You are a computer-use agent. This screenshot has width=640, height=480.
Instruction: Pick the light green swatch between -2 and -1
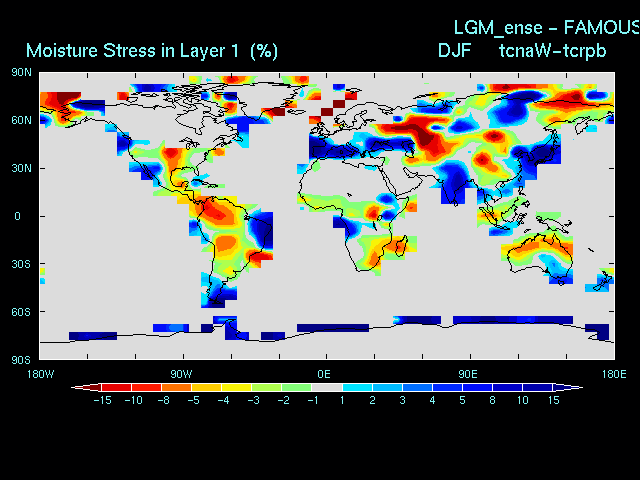tap(296, 386)
